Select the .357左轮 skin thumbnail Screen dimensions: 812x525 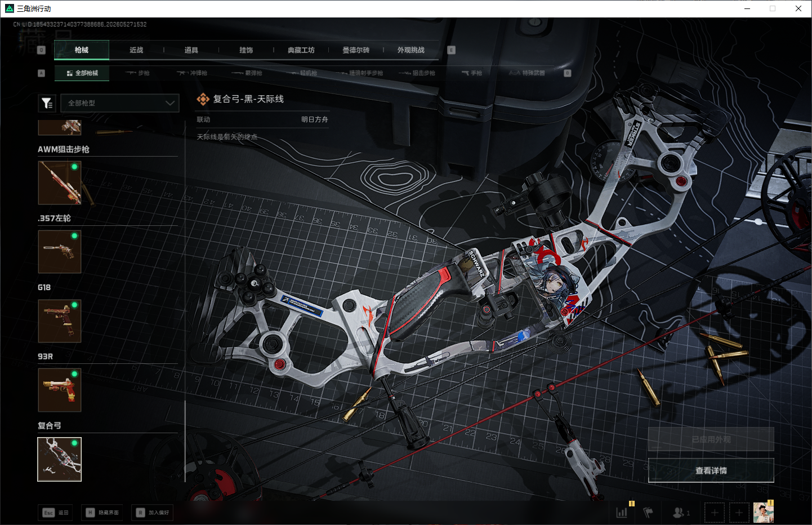point(60,252)
